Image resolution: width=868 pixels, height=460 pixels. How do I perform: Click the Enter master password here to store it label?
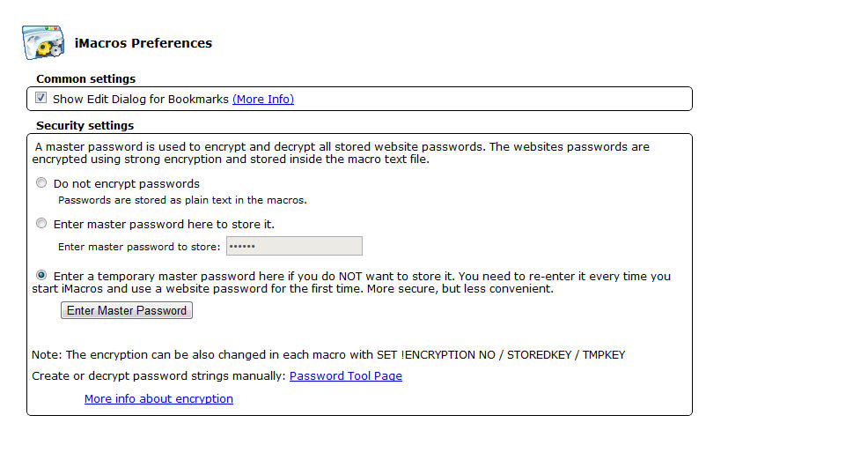tap(164, 225)
